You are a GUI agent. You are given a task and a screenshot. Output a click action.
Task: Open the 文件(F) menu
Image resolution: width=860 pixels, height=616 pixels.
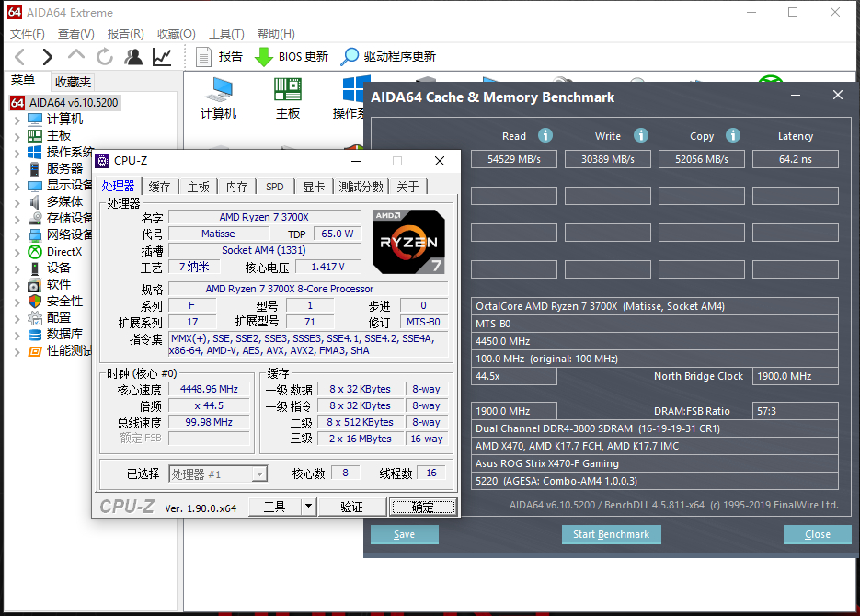pyautogui.click(x=28, y=34)
